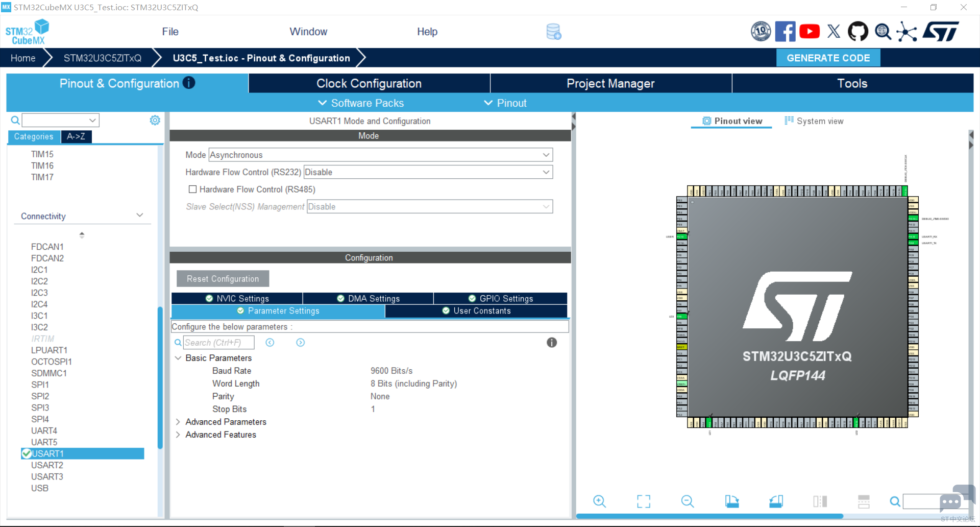This screenshot has width=980, height=527.
Task: Switch to the Clock Configuration tab
Action: tap(369, 83)
